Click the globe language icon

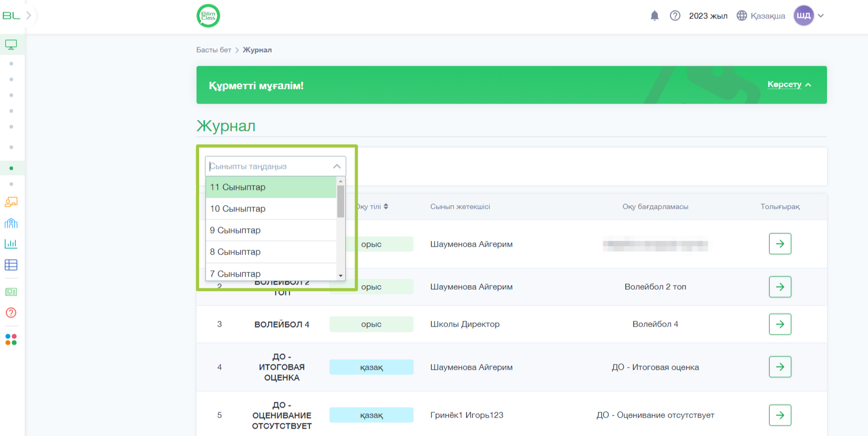click(742, 16)
